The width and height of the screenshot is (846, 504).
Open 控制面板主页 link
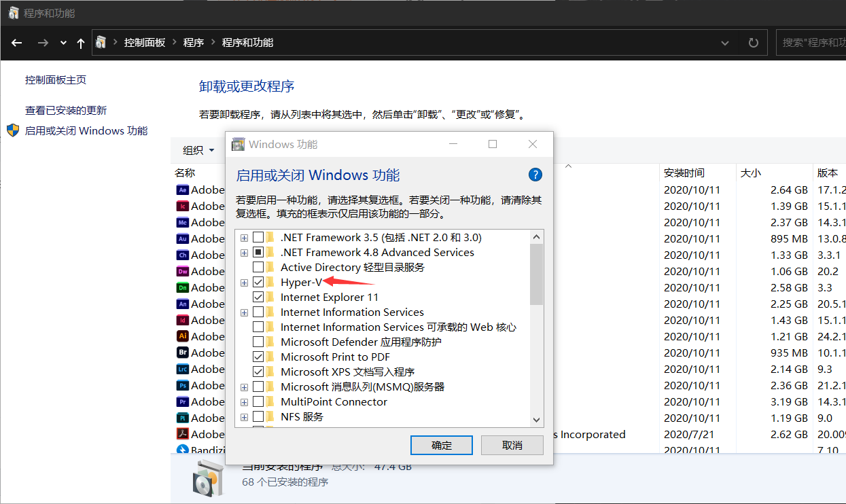click(x=56, y=80)
